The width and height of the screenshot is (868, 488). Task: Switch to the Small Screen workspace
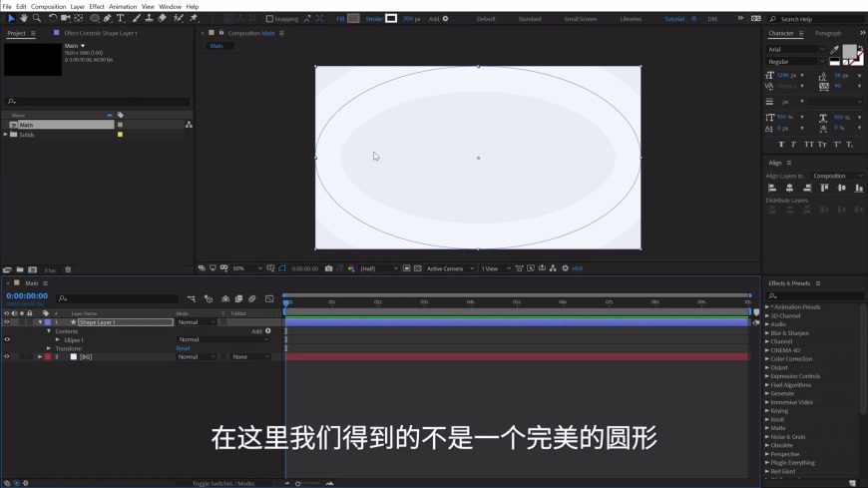pyautogui.click(x=580, y=19)
